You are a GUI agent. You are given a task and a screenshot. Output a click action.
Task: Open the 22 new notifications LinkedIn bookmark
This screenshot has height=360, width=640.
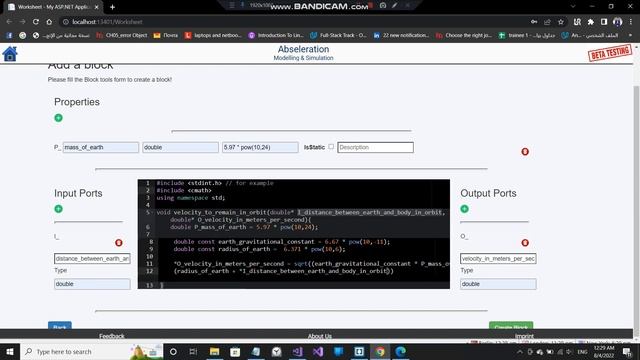[401, 36]
